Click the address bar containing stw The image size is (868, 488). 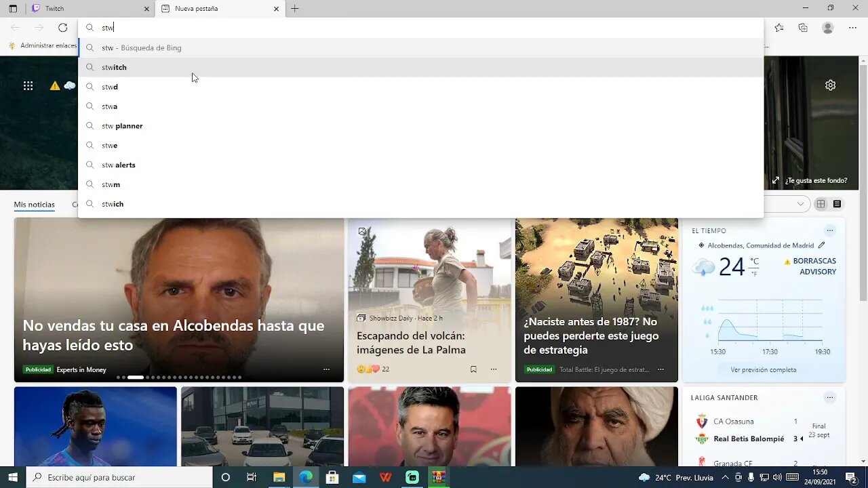(420, 28)
